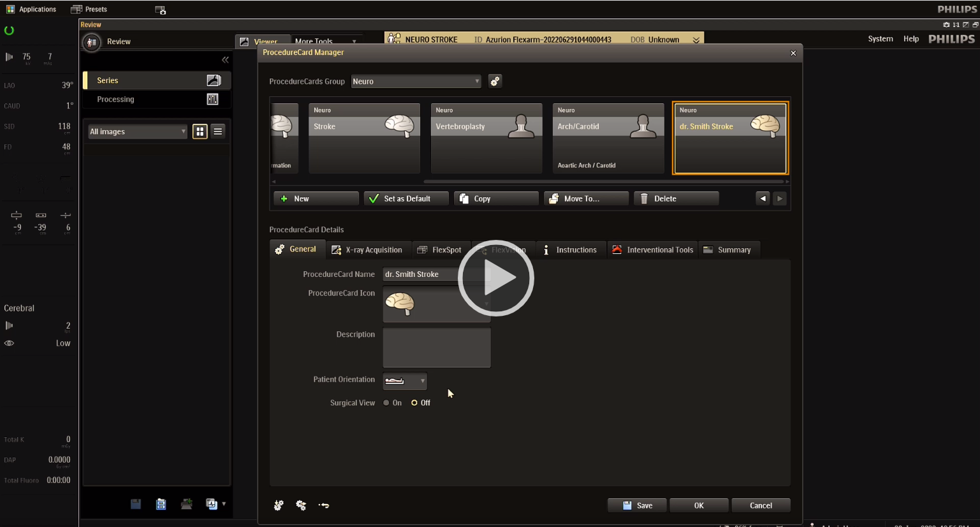Click the Cancel button

761,505
